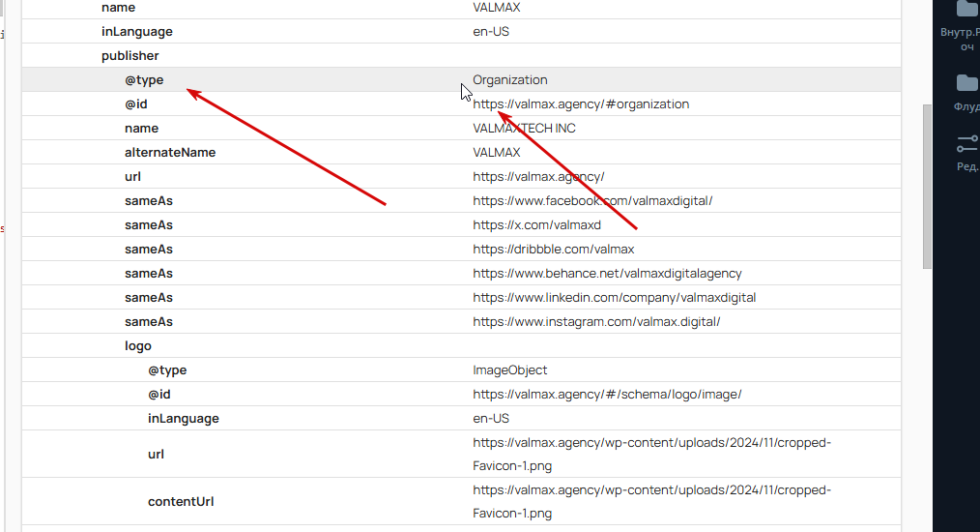
Task: Click the sameAs label beside the Instagram URL
Action: [x=148, y=322]
